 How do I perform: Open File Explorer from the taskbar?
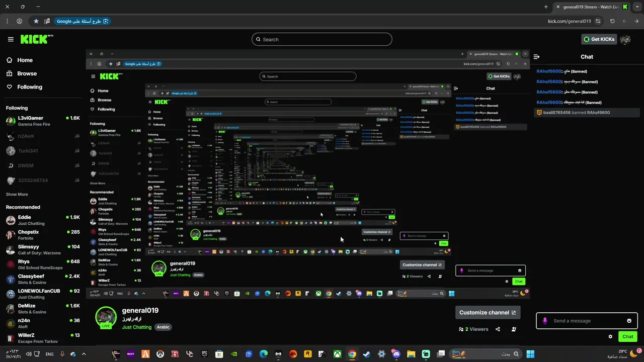pos(411,354)
